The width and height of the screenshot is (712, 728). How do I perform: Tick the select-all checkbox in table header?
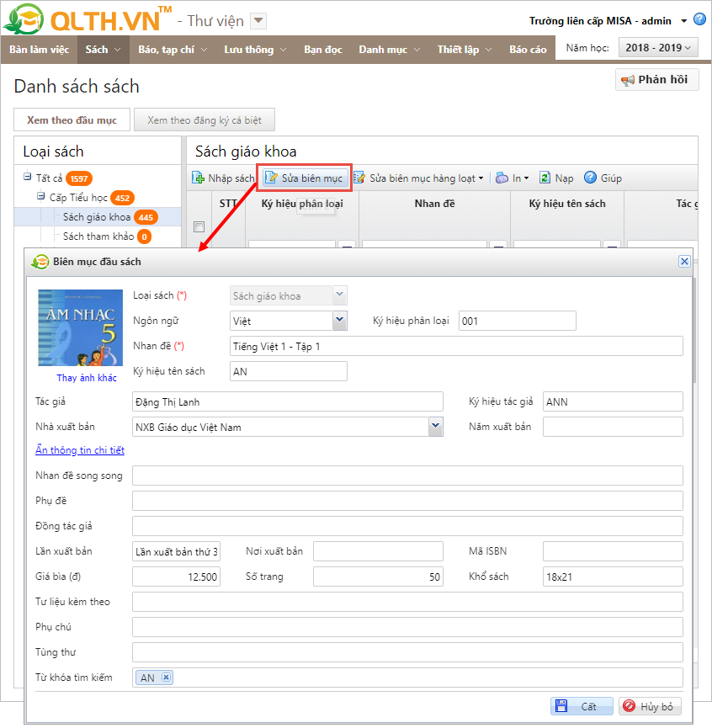[x=199, y=226]
